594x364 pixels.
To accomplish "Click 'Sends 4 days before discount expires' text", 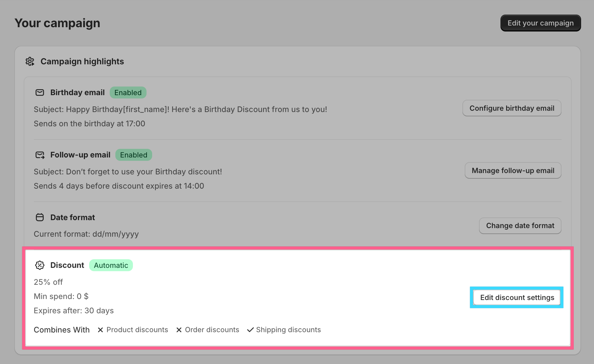I will (119, 186).
